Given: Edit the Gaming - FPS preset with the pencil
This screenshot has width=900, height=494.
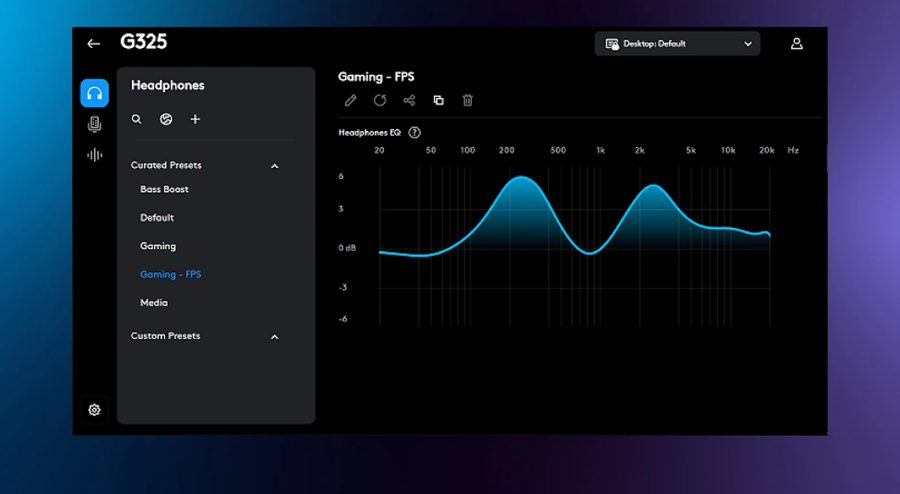Looking at the screenshot, I should (x=350, y=100).
